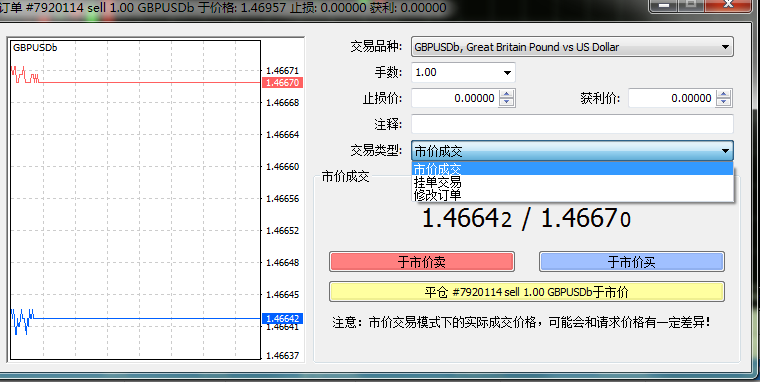Viewport: 760px width, 382px height.
Task: Click the 注意 market execution warning text
Action: [522, 322]
